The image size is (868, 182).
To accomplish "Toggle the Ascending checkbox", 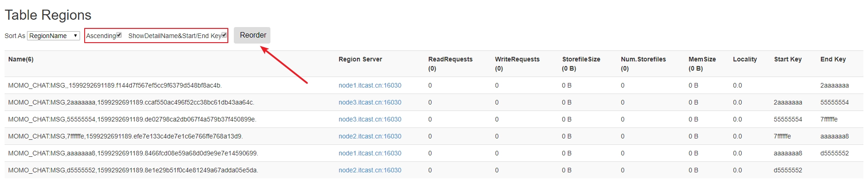I will (119, 35).
